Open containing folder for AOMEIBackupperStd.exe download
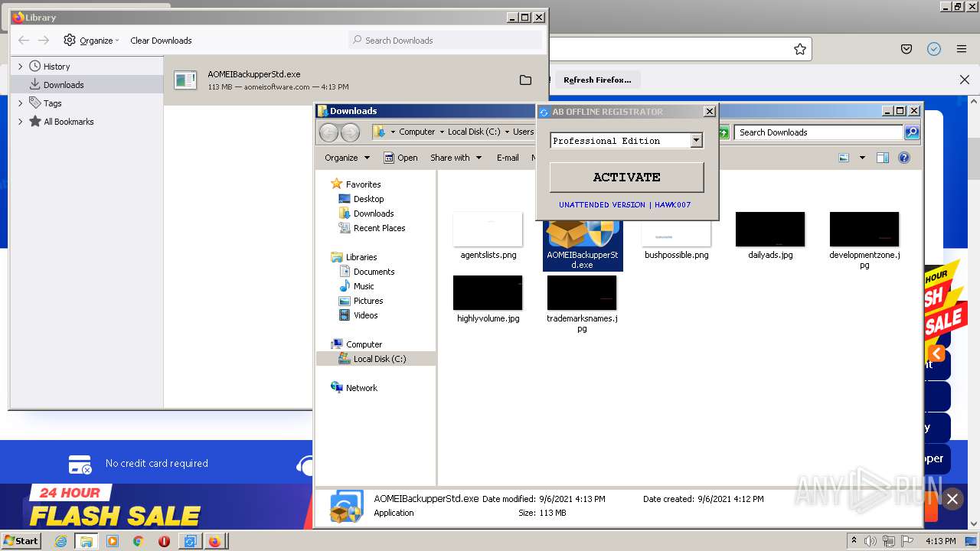The image size is (980, 551). [525, 80]
